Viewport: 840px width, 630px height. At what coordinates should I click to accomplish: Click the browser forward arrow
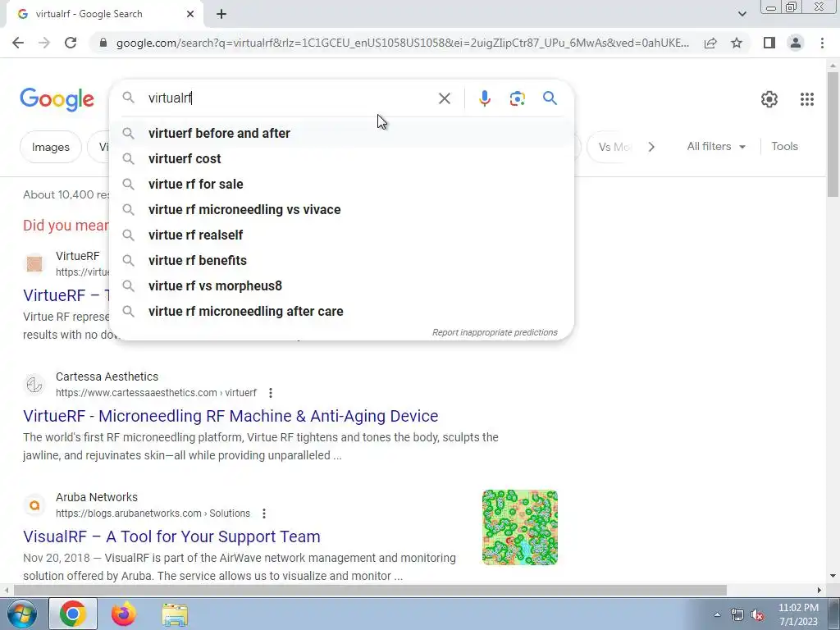(44, 43)
